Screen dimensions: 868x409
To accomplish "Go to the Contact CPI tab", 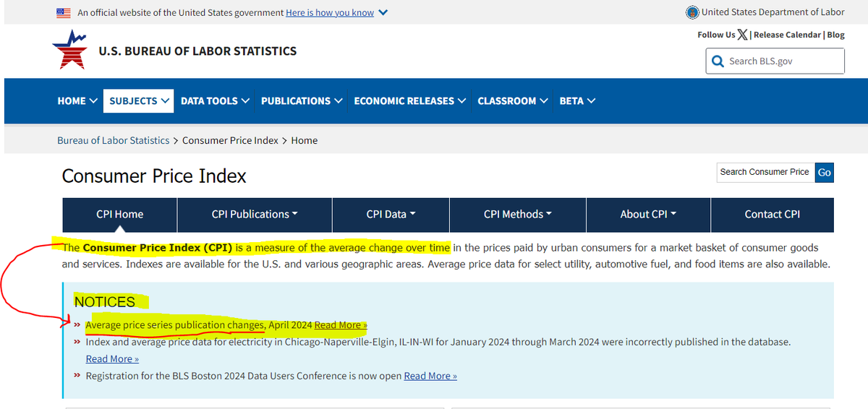I will [773, 214].
